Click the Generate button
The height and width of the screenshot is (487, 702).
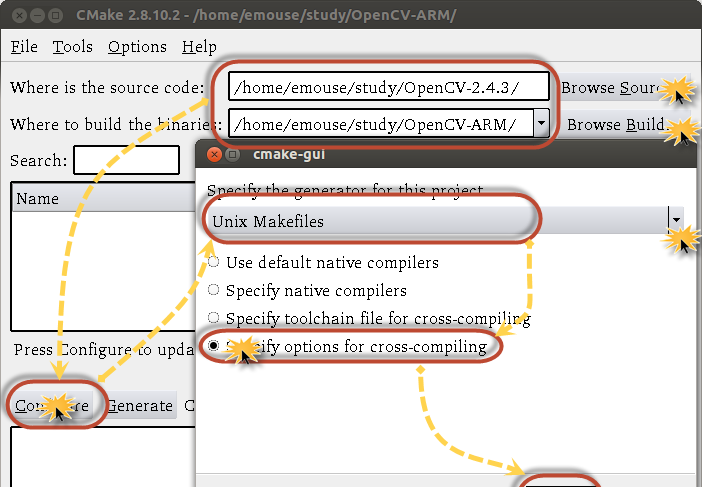[141, 406]
